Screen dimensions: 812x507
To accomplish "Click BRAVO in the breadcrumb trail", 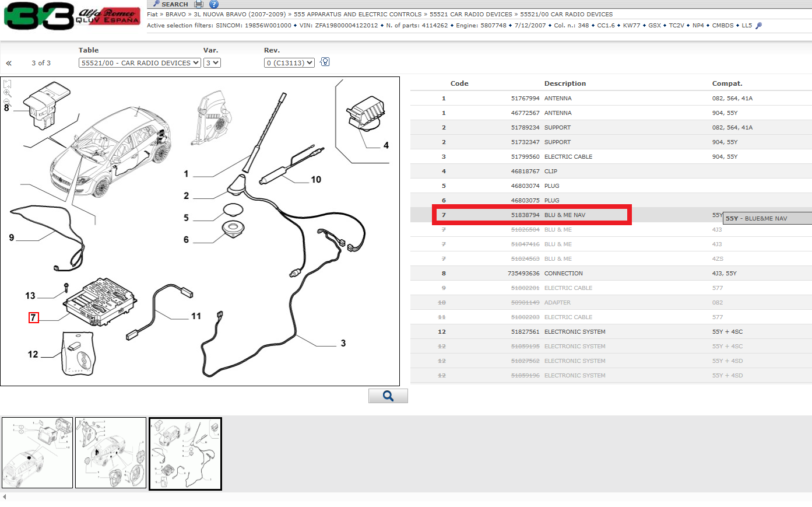I will [x=175, y=14].
